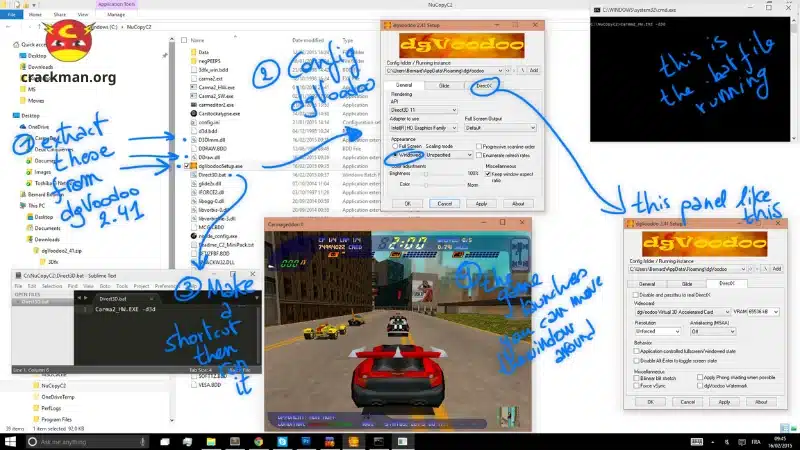Toggle the dgVoodoo Watermark checkbox
Screen dimensions: 800x450
pyautogui.click(x=700, y=386)
